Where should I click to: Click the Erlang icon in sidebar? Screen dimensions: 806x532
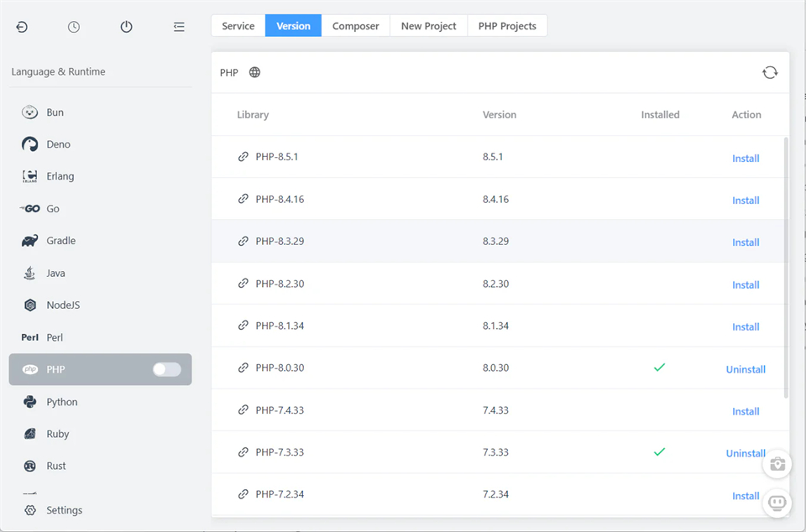pyautogui.click(x=30, y=176)
